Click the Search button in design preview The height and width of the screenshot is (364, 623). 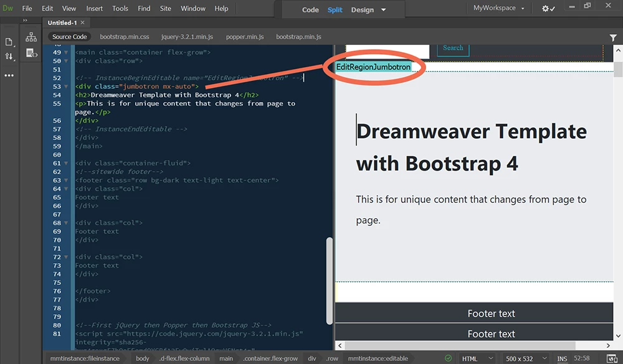click(453, 49)
